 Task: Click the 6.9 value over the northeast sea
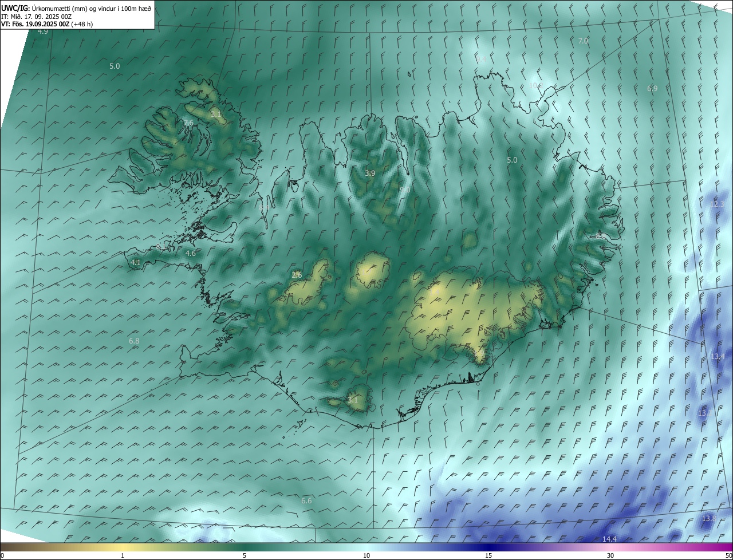[x=652, y=89]
